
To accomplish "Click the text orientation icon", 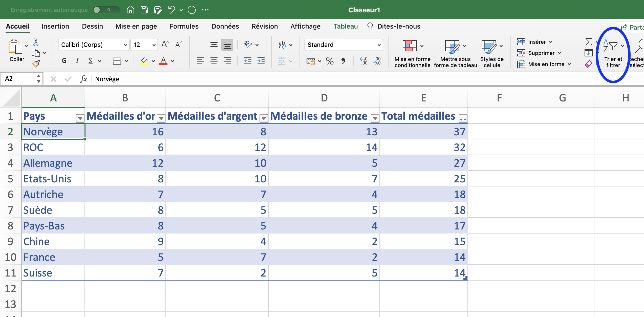I will (x=248, y=45).
